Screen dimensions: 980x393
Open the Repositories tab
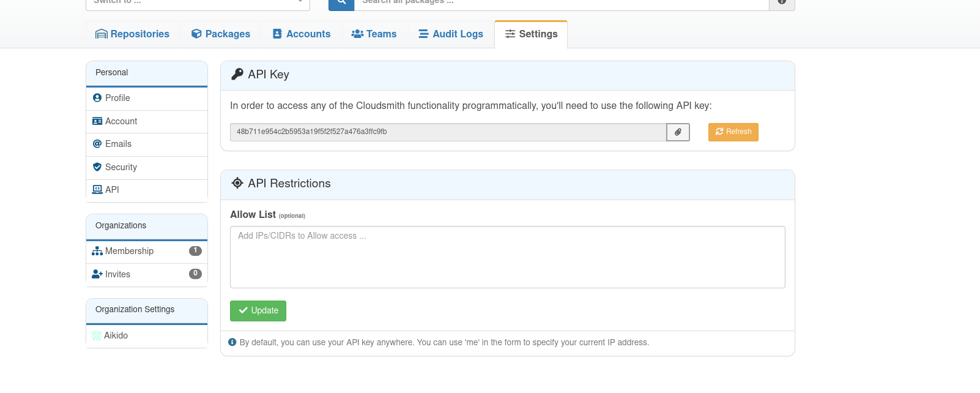point(133,34)
